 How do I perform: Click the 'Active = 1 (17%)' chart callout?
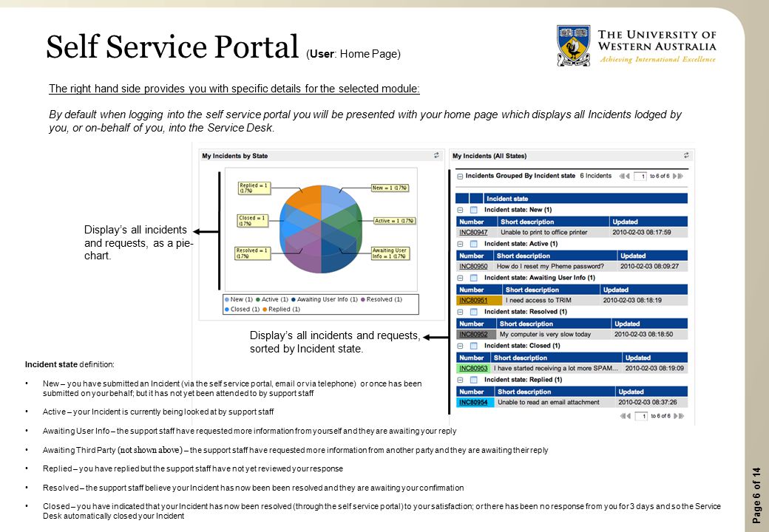[394, 221]
